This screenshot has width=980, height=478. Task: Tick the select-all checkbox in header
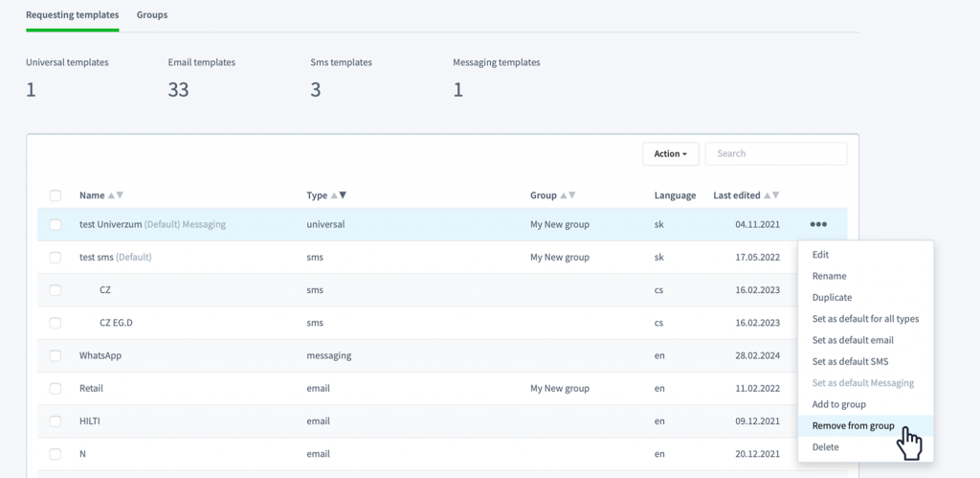[x=55, y=195]
